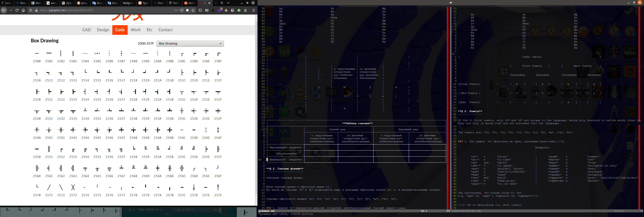Click the site security padlock icon
Screen dimensions: 644x217
click(x=36, y=10)
